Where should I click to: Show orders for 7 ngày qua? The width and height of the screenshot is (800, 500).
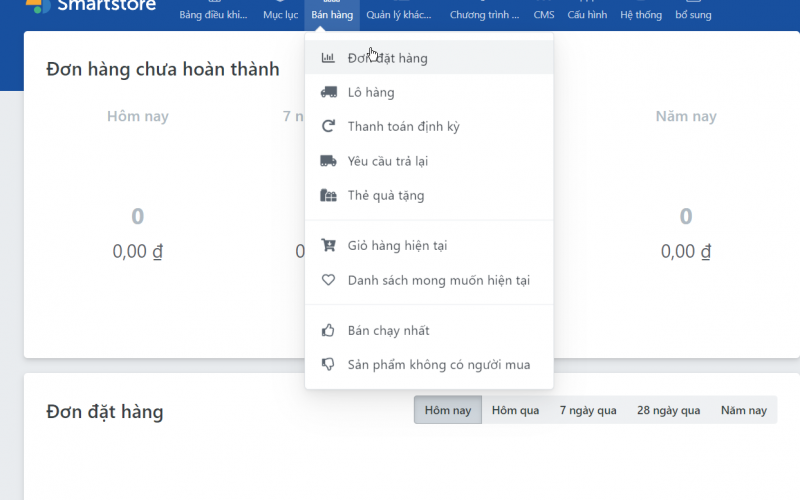[x=588, y=410]
